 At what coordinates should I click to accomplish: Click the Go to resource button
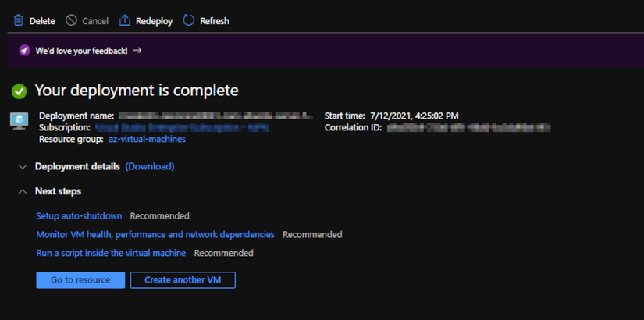click(80, 279)
